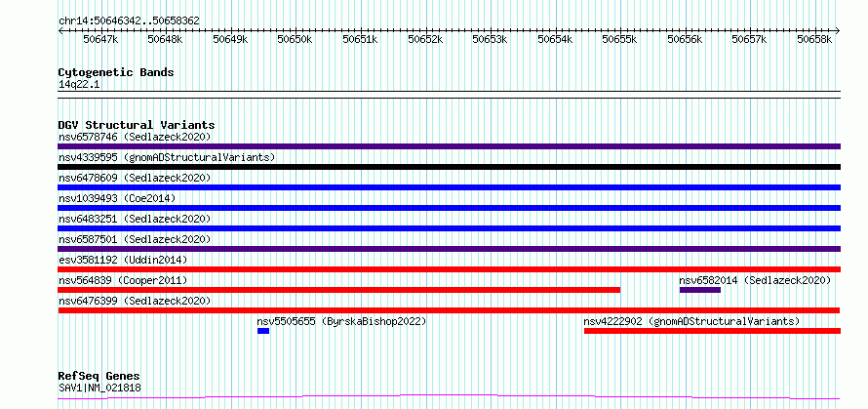Open nsv4339595 (gnomADStructuralVariants) label
Image resolution: width=868 pixels, height=409 pixels.
point(167,157)
